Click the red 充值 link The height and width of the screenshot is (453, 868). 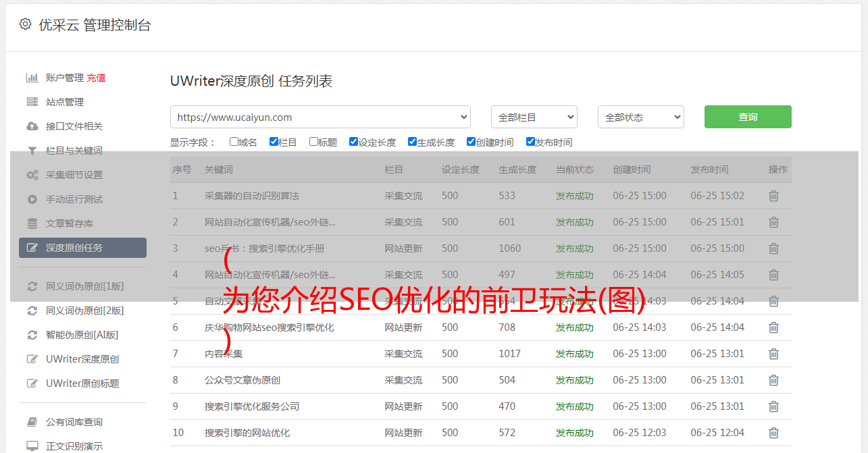tap(96, 78)
